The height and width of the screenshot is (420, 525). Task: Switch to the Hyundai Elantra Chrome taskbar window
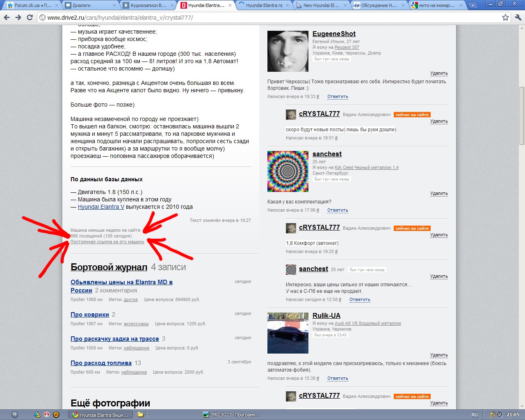pos(100,415)
